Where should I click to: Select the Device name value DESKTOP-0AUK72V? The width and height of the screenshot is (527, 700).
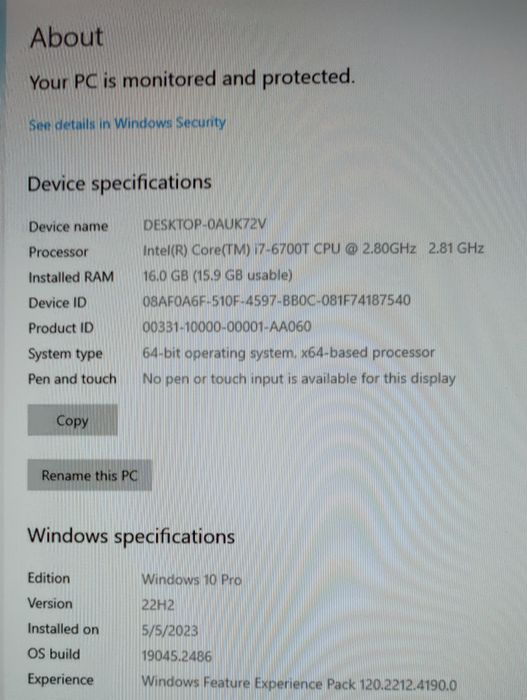(205, 224)
